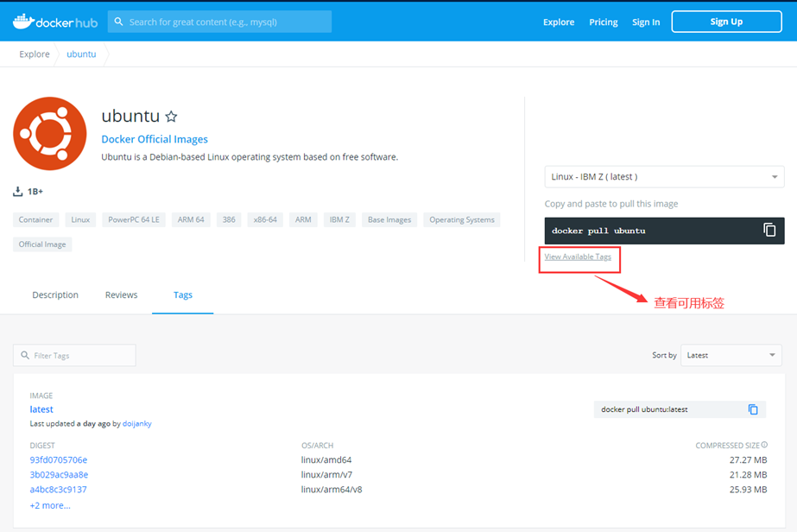Click the download count icon next to 1B+
The width and height of the screenshot is (797, 532).
18,191
